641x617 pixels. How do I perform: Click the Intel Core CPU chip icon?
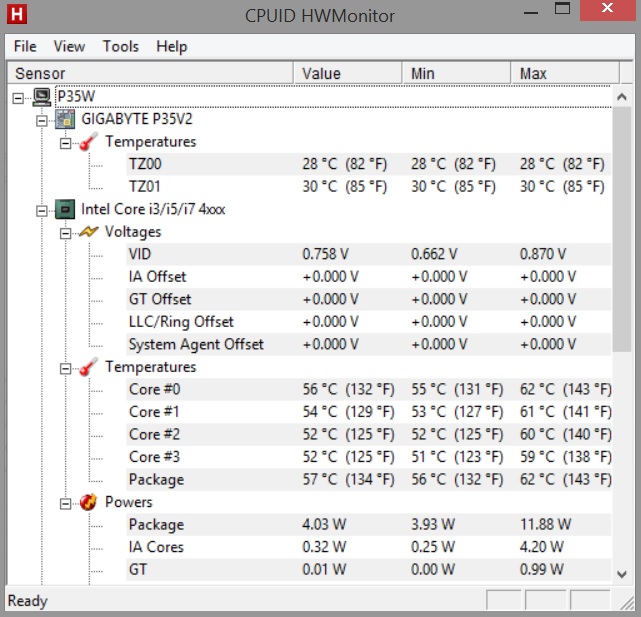[65, 209]
